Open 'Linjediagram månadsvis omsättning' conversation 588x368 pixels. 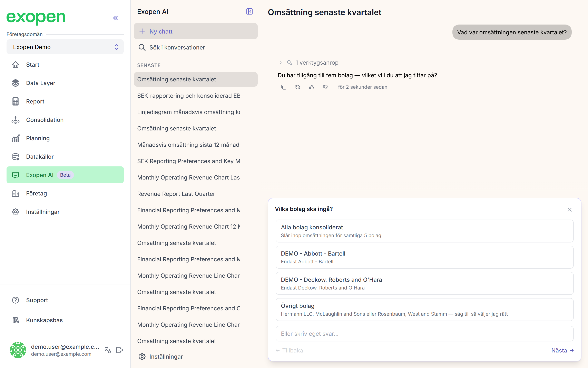pos(196,112)
